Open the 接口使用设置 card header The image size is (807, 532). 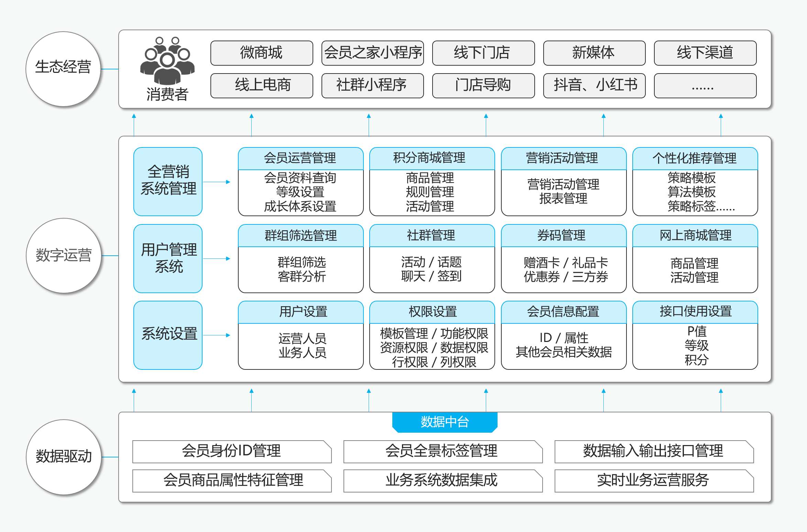pos(695,312)
